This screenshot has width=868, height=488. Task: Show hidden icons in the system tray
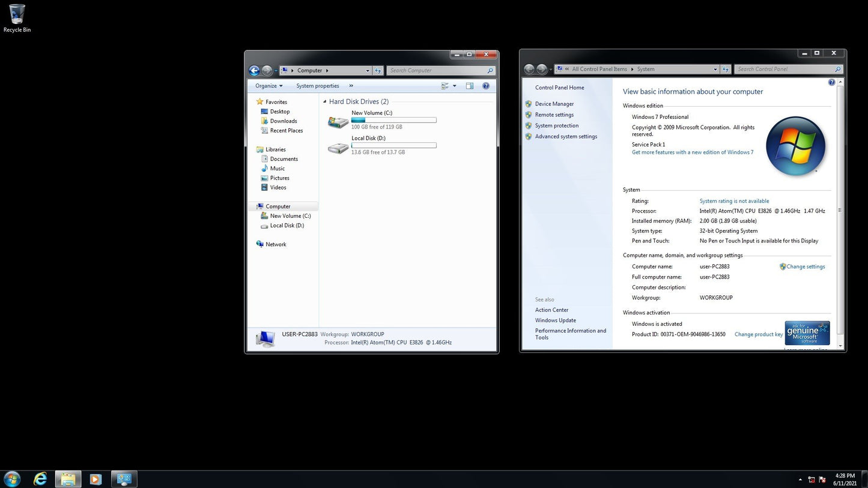point(800,480)
